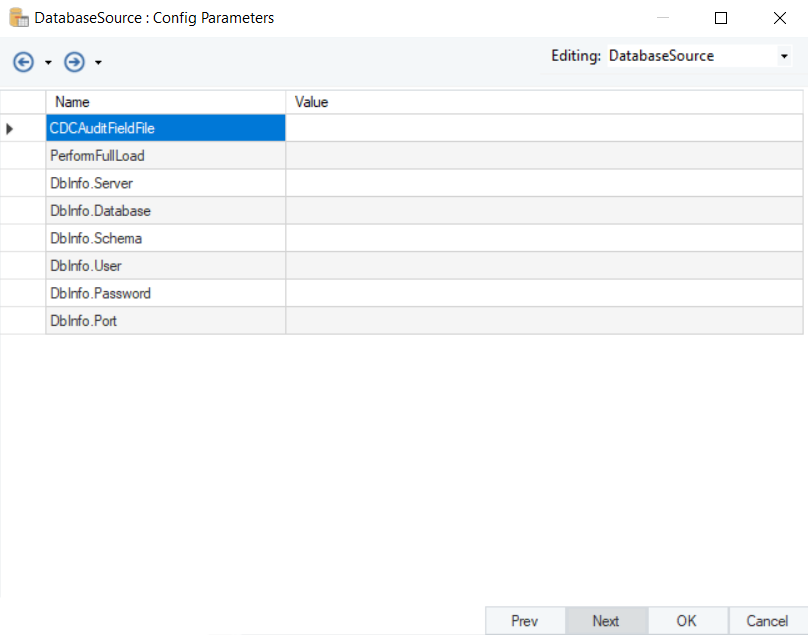Viewport: 808px width, 635px height.
Task: Select the DbInfo.Schema value field
Action: [x=544, y=238]
